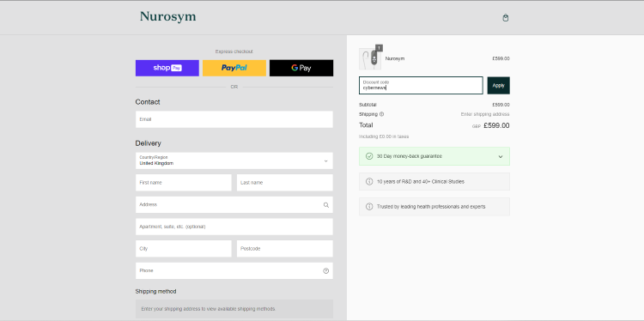
Task: Click the money-back guarantee checkmark icon
Action: pyautogui.click(x=369, y=156)
